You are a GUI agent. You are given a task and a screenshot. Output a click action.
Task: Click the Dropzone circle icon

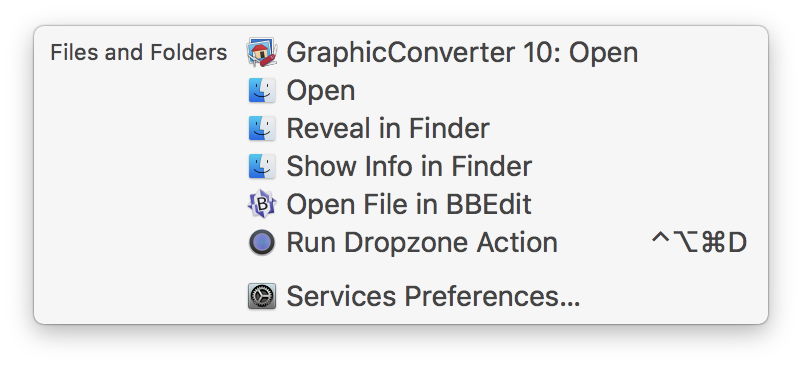pos(262,242)
